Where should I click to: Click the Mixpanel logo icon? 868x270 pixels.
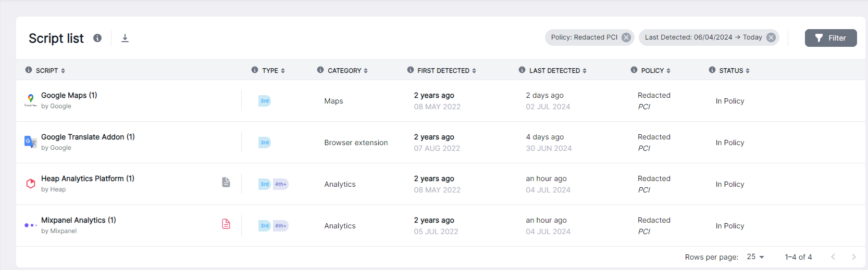(x=31, y=225)
